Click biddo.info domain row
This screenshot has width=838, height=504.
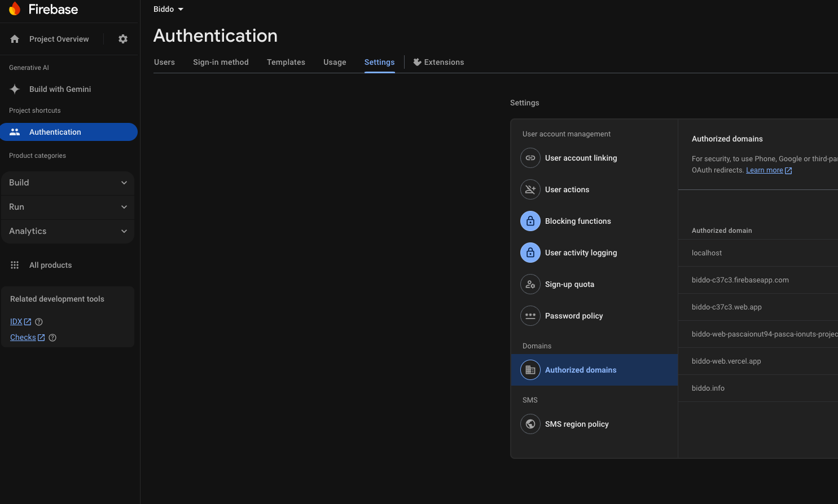(758, 388)
